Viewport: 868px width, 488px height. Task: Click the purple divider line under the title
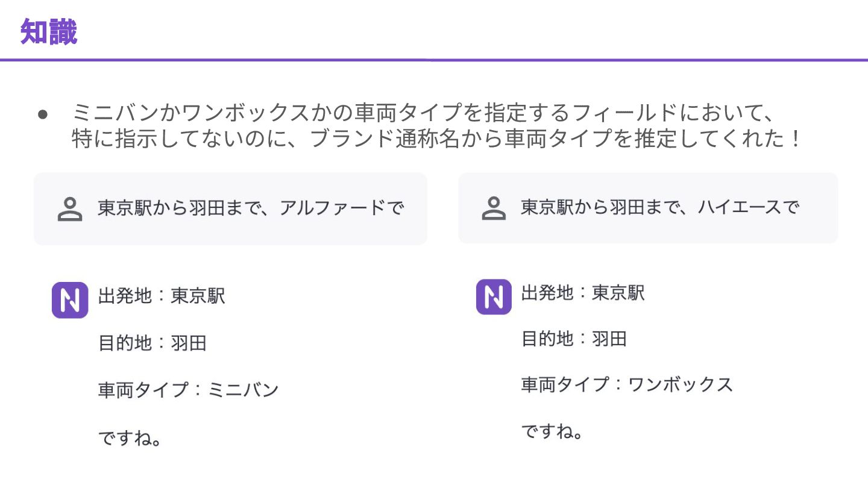click(x=434, y=60)
